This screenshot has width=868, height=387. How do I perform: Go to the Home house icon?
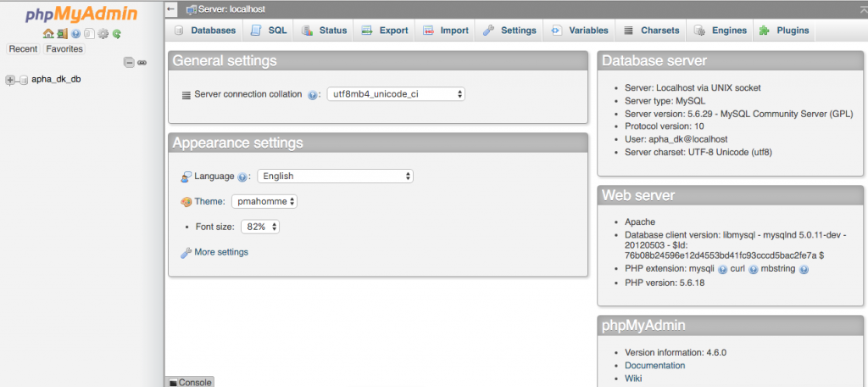(48, 34)
